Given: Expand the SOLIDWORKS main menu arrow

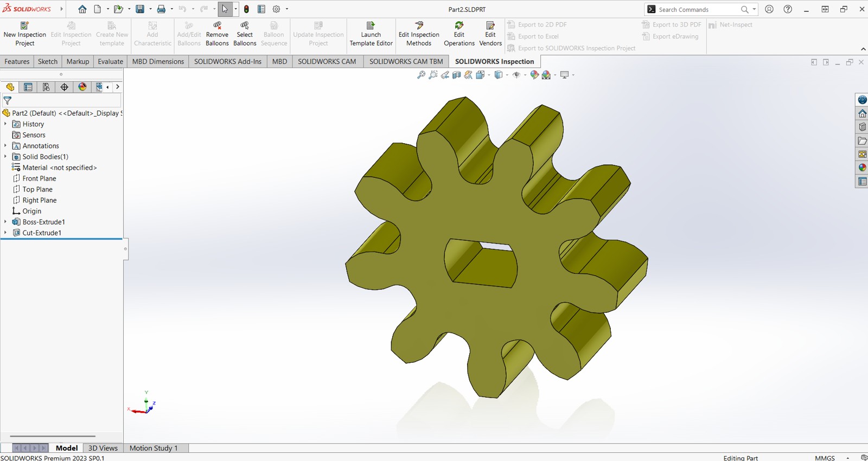Looking at the screenshot, I should 61,9.
